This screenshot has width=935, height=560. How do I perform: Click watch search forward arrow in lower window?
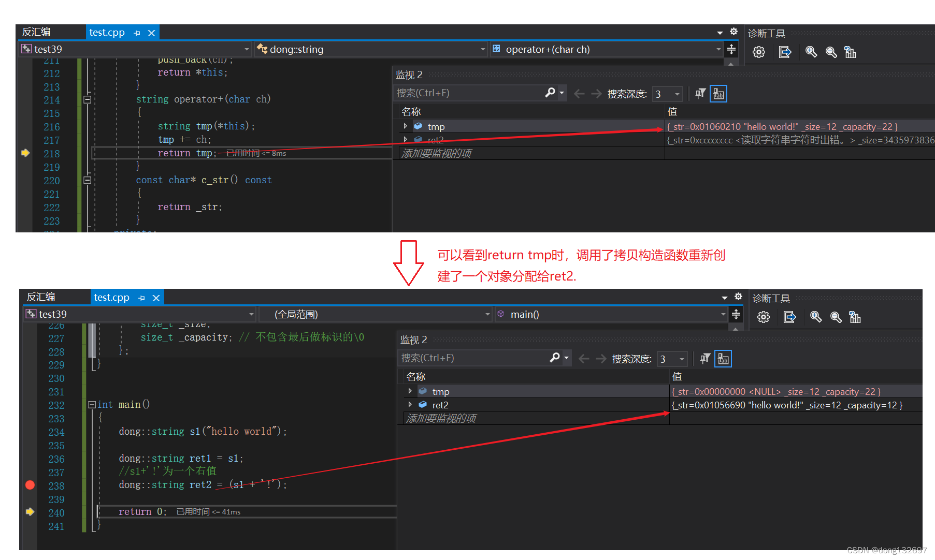click(601, 359)
